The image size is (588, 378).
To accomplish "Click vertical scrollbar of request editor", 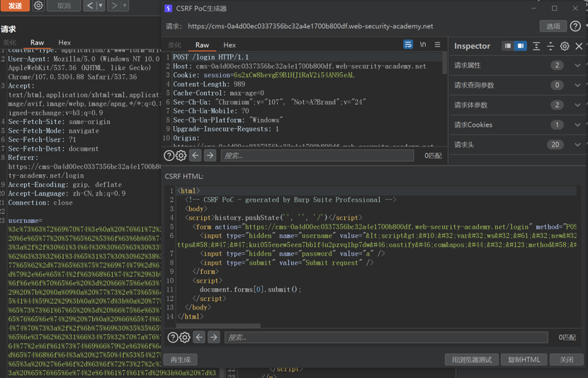I will (445, 64).
